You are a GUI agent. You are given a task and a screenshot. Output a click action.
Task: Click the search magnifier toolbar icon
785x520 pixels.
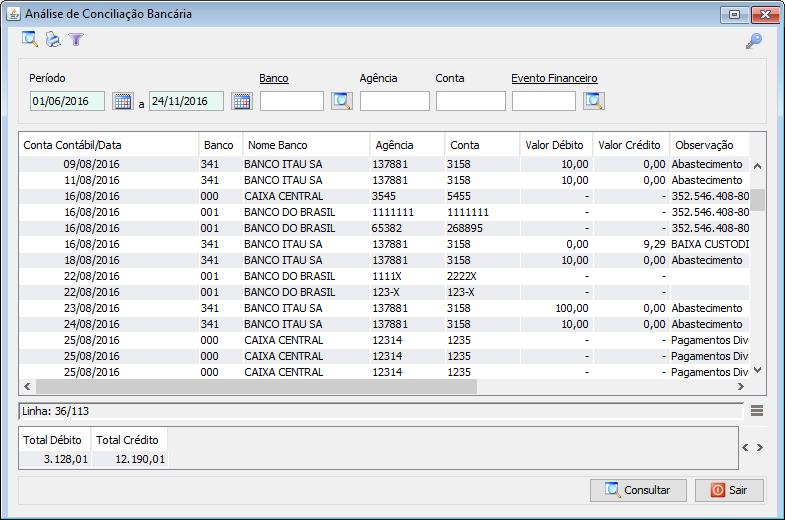(30, 39)
